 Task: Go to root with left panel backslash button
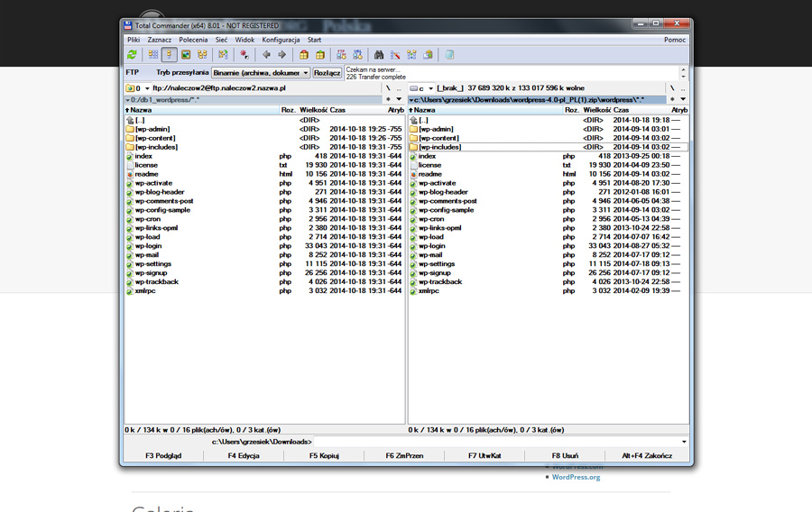pos(388,88)
